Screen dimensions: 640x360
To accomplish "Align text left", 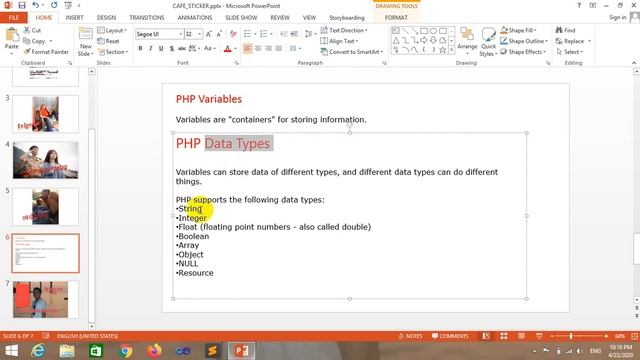I will [247, 49].
